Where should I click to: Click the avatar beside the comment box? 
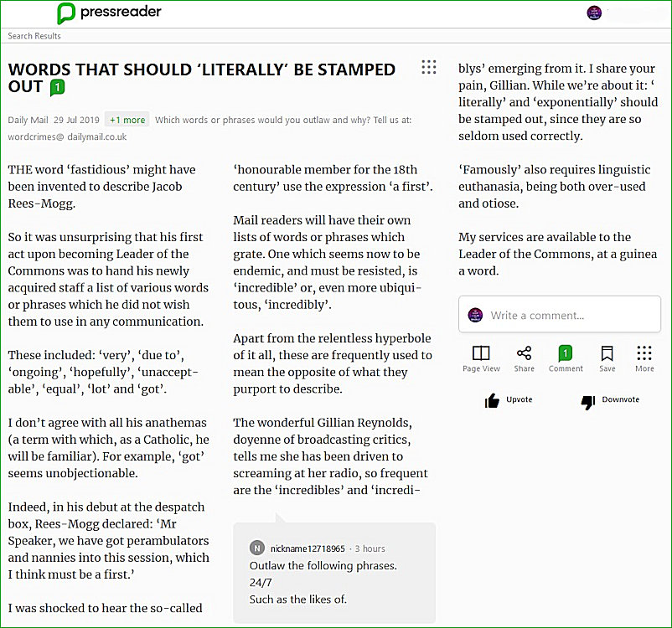click(475, 315)
